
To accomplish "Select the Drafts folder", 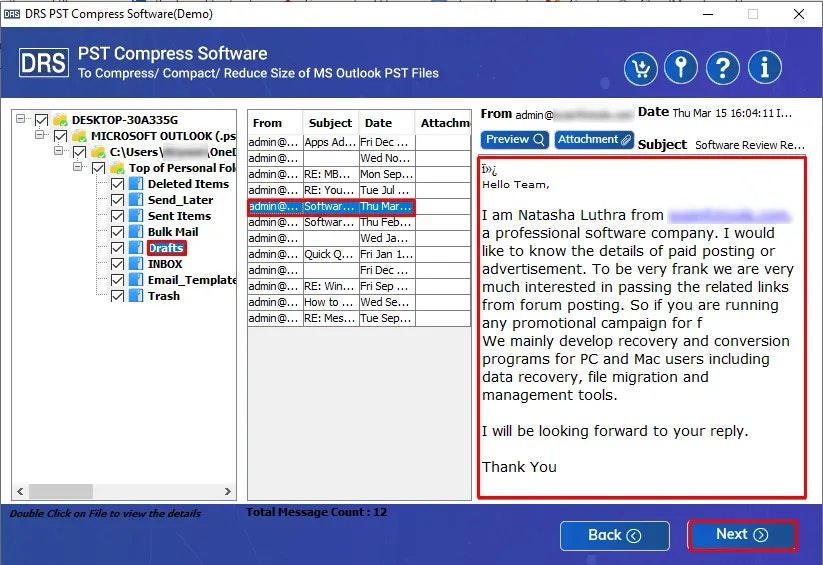I will point(166,248).
